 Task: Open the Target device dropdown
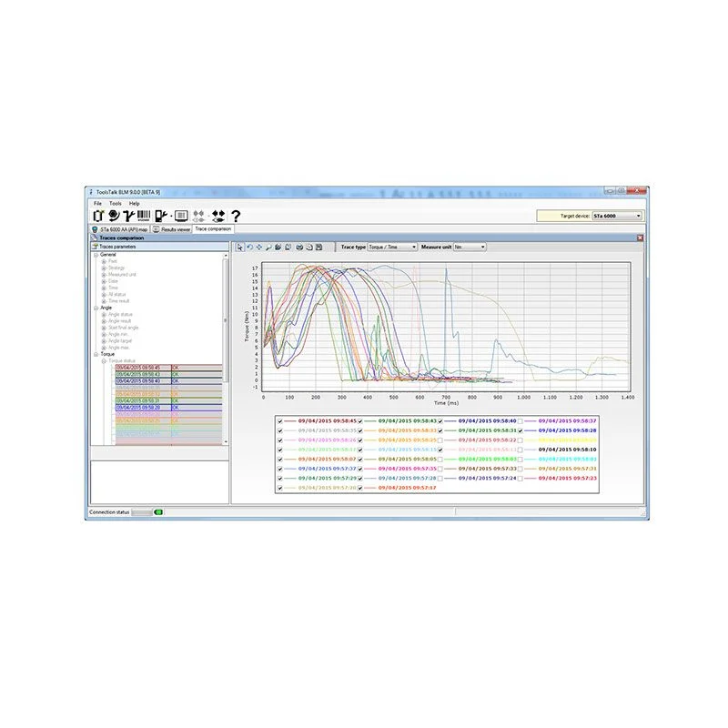pos(617,216)
